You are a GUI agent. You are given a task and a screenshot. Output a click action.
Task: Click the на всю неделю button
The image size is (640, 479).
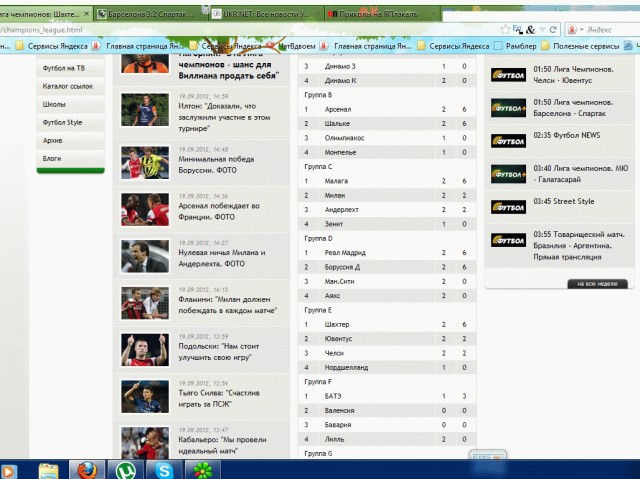597,284
